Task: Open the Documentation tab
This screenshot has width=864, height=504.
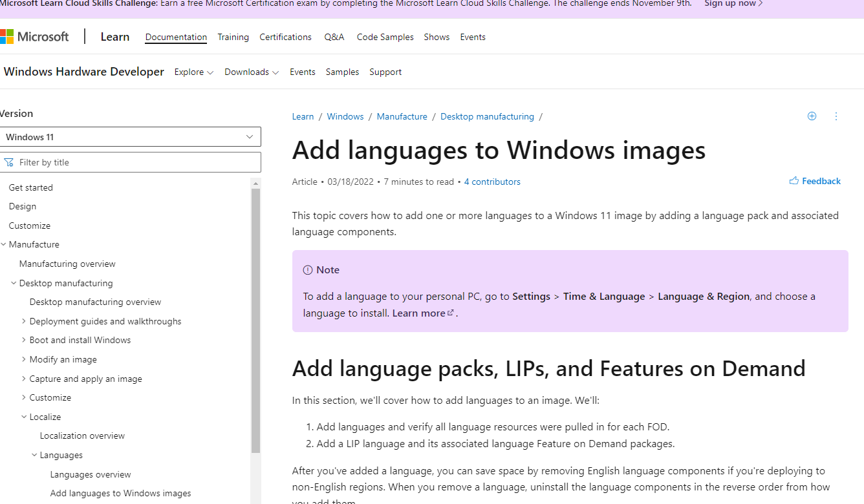Action: point(176,37)
